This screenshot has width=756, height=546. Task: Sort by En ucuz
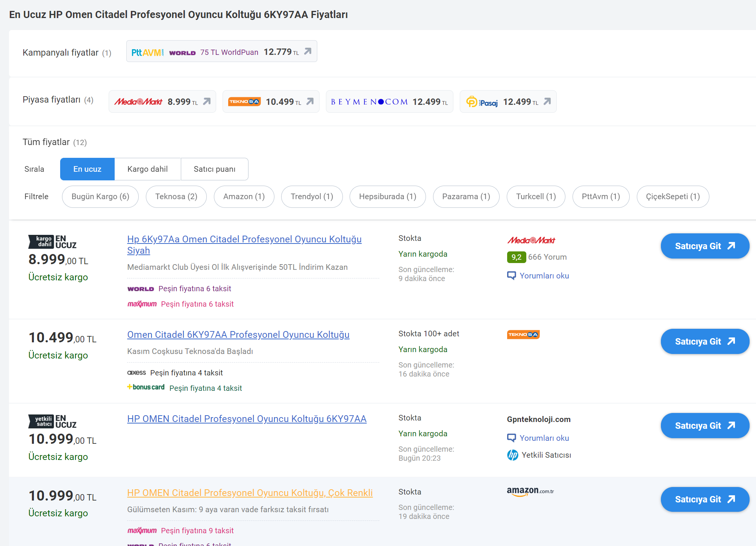click(87, 169)
